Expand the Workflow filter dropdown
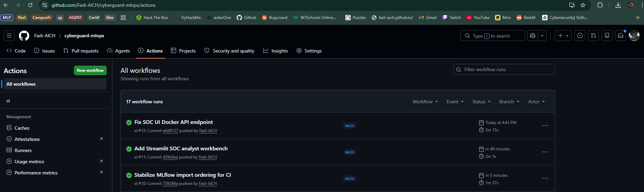This screenshot has height=192, width=644. [425, 102]
